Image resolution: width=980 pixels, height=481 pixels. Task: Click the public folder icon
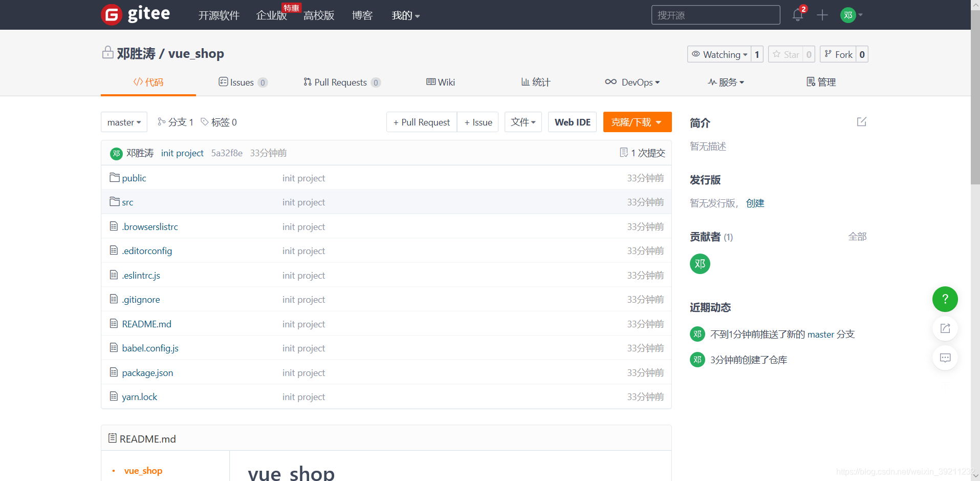115,178
